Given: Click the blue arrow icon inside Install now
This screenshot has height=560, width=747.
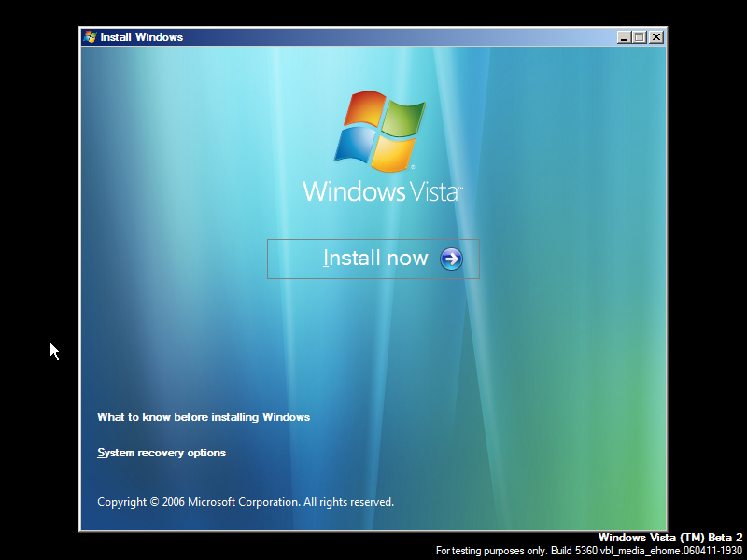Looking at the screenshot, I should 449,259.
